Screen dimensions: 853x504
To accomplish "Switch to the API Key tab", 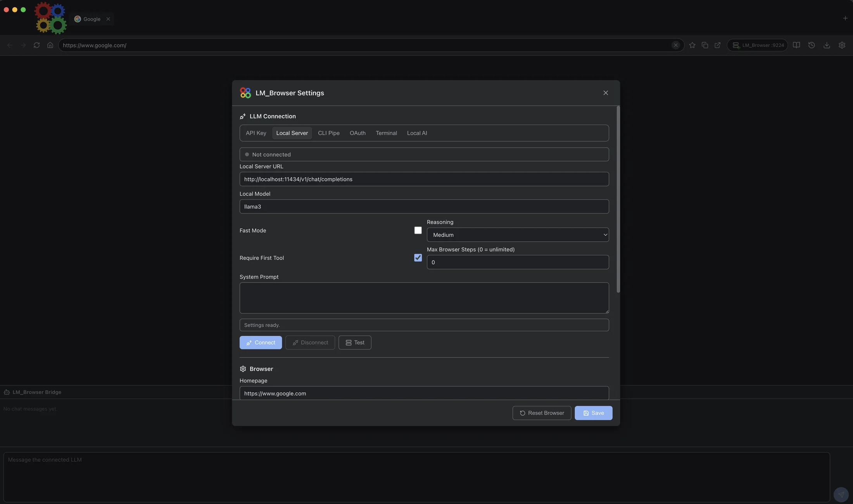I will pos(256,133).
